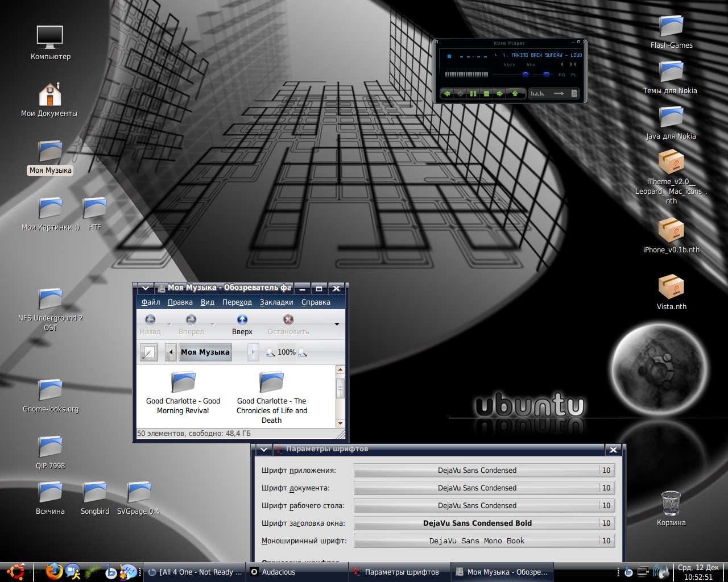Select Good Charlotte - Good Morning Revival folder
The image size is (728, 582).
point(183,393)
